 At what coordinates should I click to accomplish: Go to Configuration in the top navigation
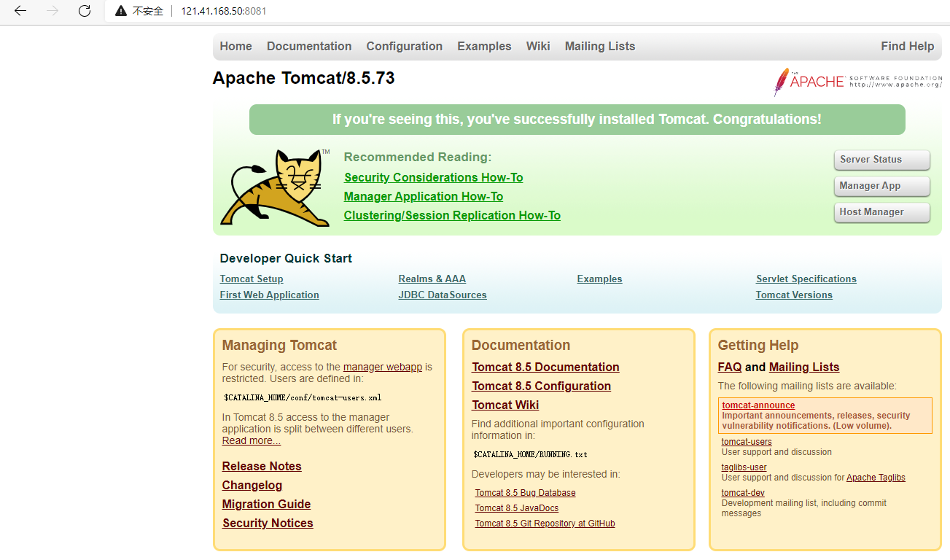(x=405, y=46)
